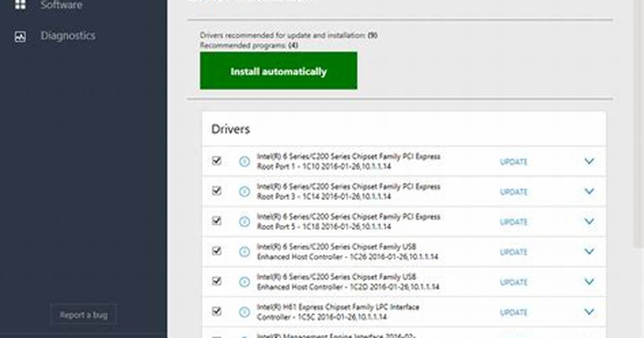Click info icon for USB Host Controller 1C2D
Screen dimensions: 644x338
(x=244, y=281)
